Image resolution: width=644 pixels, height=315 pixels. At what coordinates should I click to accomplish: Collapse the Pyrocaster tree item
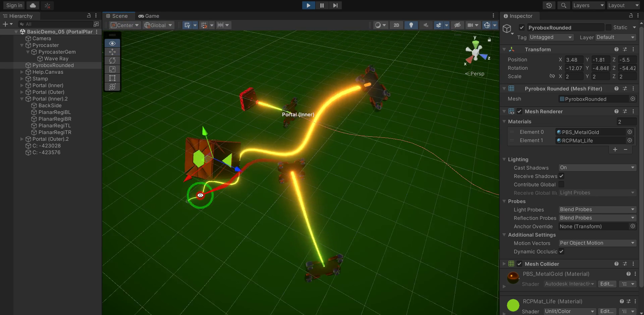[x=22, y=45]
